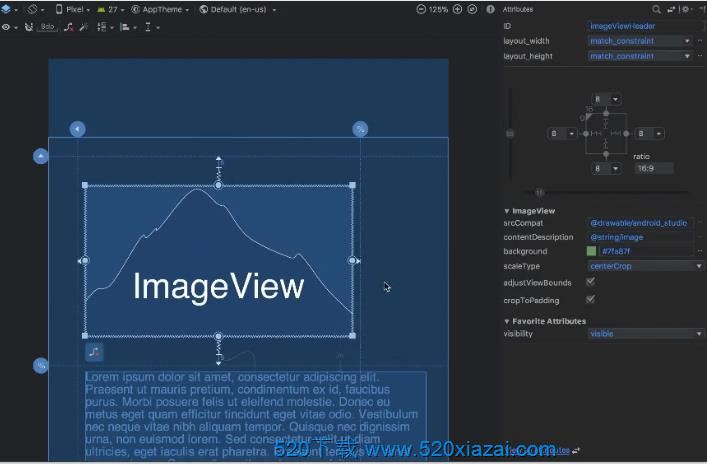This screenshot has height=464, width=707.
Task: Click the left-arrow vertical guideline handle
Action: click(78, 129)
